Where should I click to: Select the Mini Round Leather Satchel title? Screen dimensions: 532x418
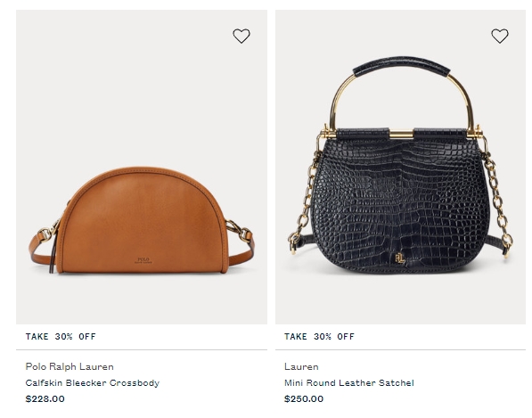[x=349, y=382]
